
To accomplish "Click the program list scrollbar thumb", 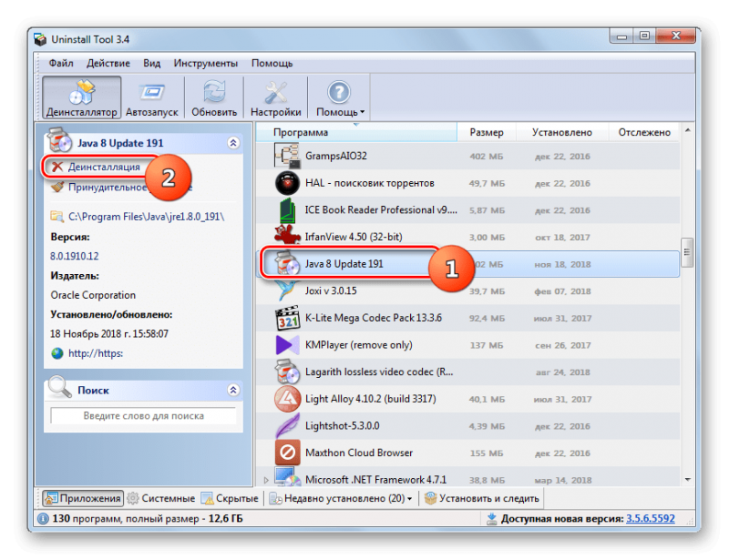I will (687, 252).
